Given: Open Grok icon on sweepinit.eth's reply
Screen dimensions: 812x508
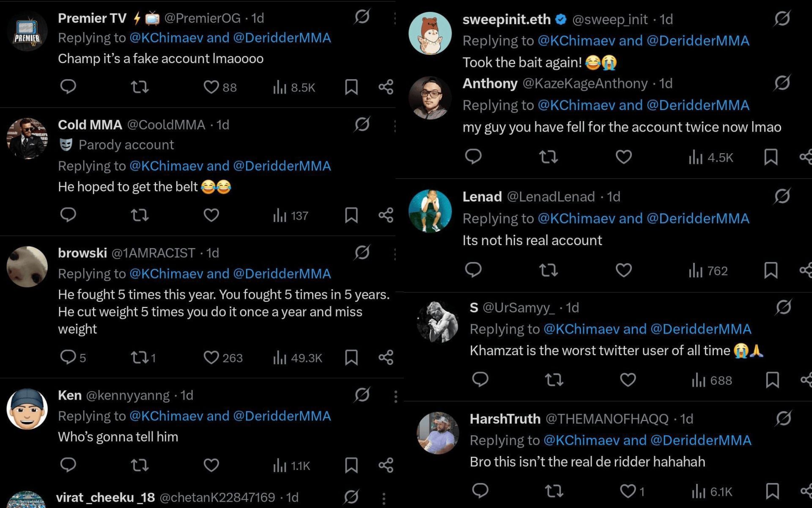Looking at the screenshot, I should tap(782, 19).
